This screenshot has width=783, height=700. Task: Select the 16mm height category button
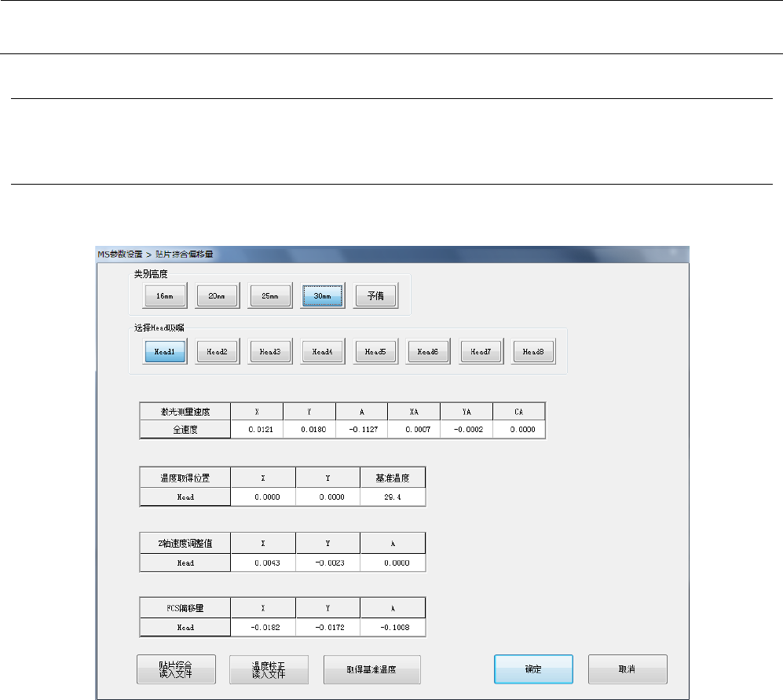point(165,295)
